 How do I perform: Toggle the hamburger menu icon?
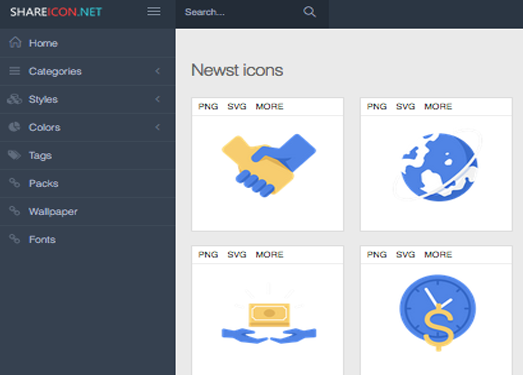154,11
